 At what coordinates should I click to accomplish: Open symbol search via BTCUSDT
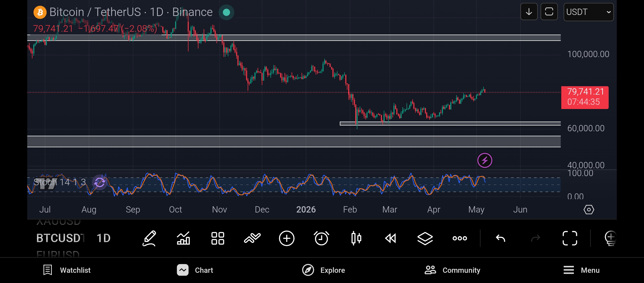click(x=60, y=238)
